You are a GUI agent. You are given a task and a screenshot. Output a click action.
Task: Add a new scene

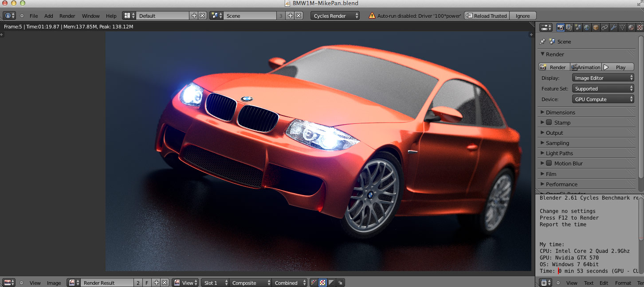point(291,16)
